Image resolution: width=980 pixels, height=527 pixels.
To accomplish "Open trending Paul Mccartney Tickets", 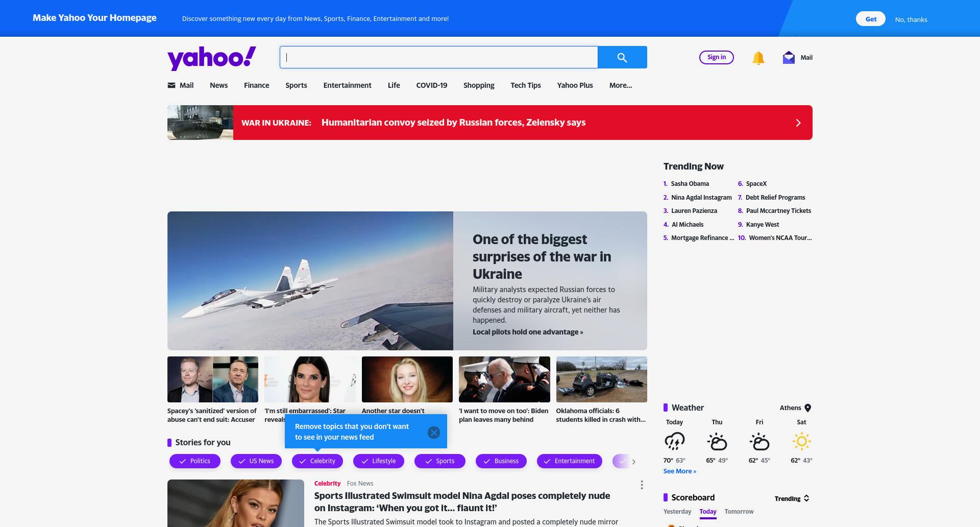I will [778, 211].
